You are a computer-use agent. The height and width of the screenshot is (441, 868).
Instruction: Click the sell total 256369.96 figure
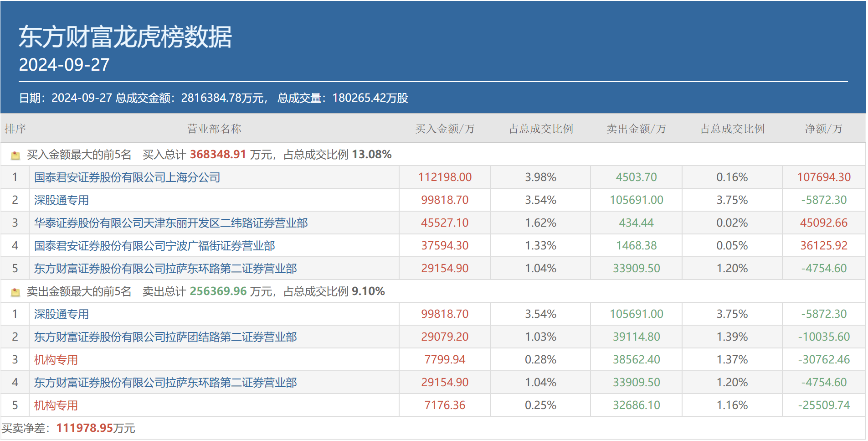[218, 291]
